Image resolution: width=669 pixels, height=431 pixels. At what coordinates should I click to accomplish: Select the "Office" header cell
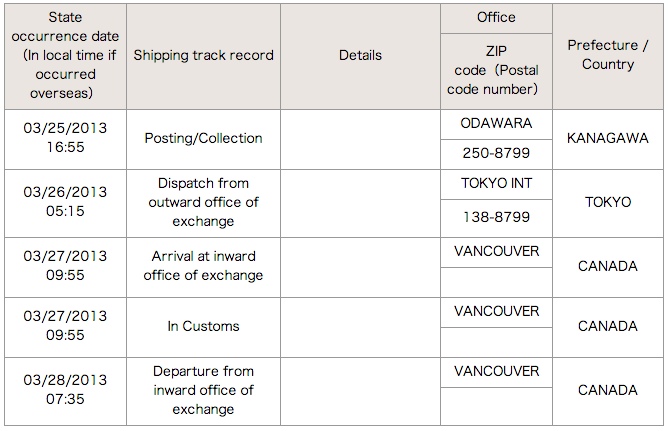pos(496,17)
